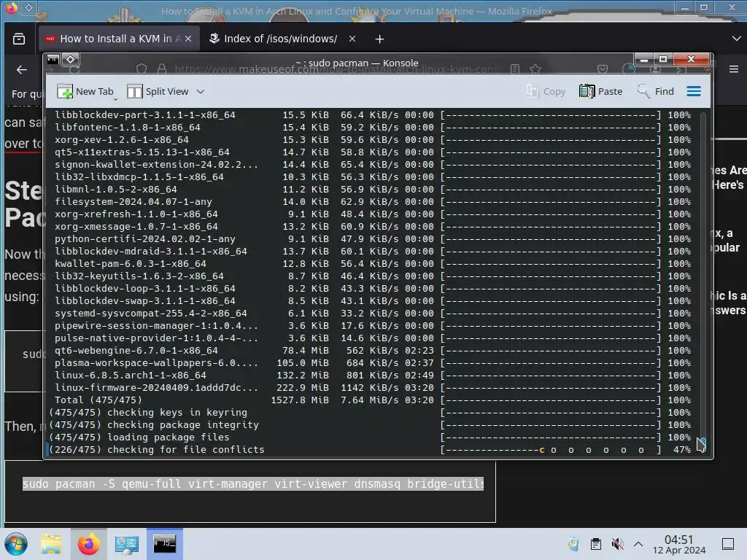Open Konsole hamburger menu

pyautogui.click(x=694, y=91)
